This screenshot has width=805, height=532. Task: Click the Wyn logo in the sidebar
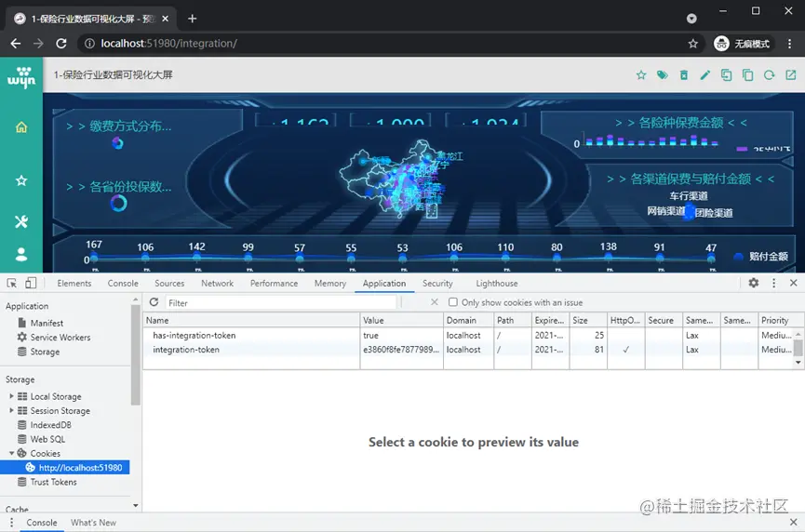click(21, 77)
